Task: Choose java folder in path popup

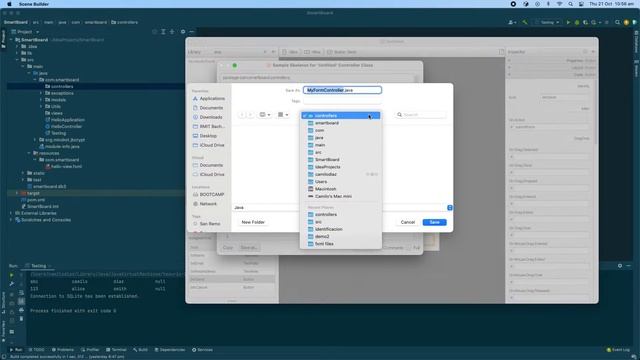Action: point(340,138)
